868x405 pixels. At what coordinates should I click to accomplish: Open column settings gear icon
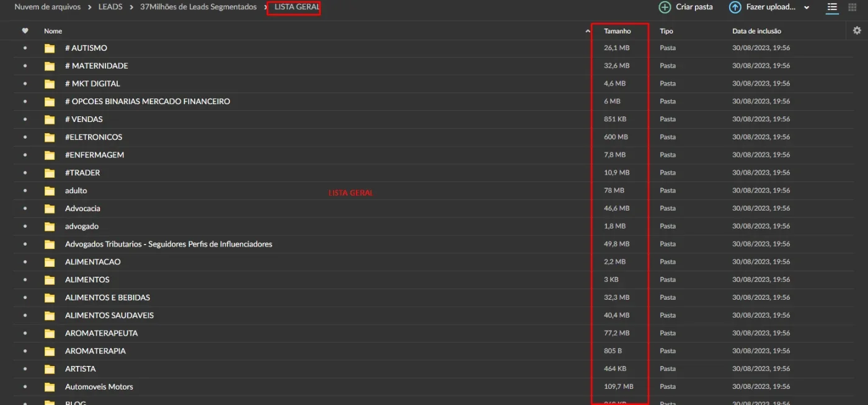click(857, 30)
